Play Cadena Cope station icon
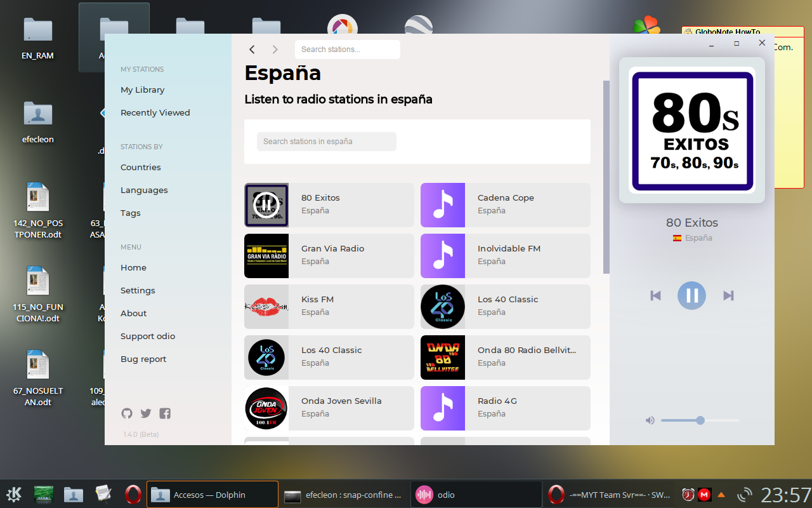This screenshot has height=508, width=812. pos(443,205)
